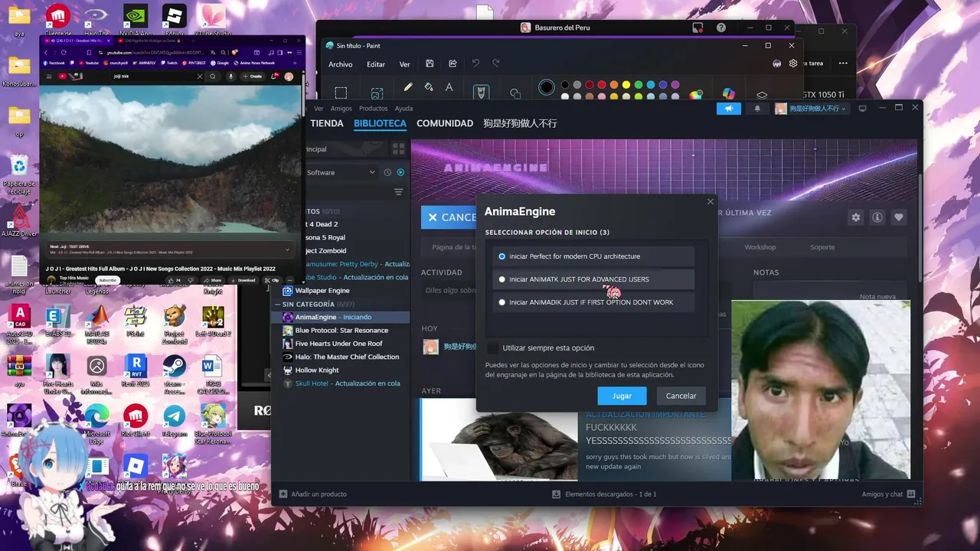Open the Workshop tab on game page
This screenshot has width=980, height=551.
(760, 247)
